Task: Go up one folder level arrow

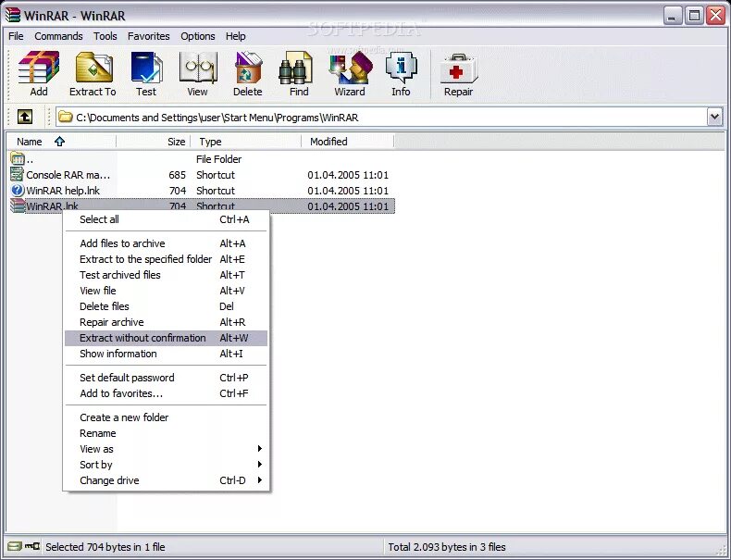Action: (25, 117)
